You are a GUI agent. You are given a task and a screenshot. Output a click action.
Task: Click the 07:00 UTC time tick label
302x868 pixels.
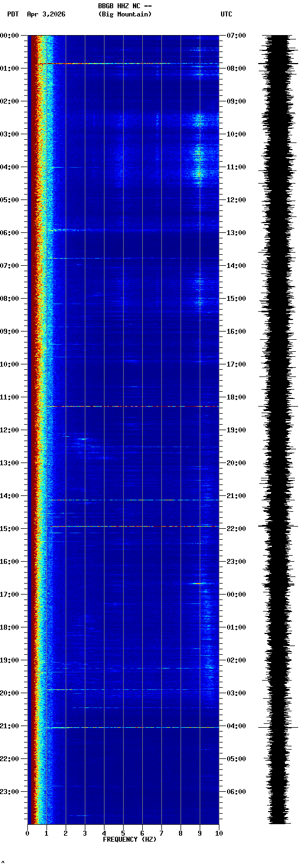pos(236,36)
